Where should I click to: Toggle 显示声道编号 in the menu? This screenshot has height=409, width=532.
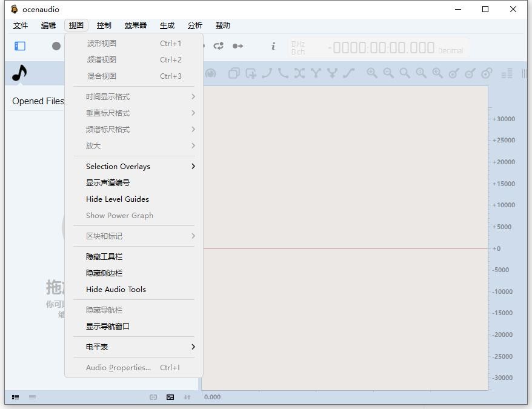(x=134, y=182)
